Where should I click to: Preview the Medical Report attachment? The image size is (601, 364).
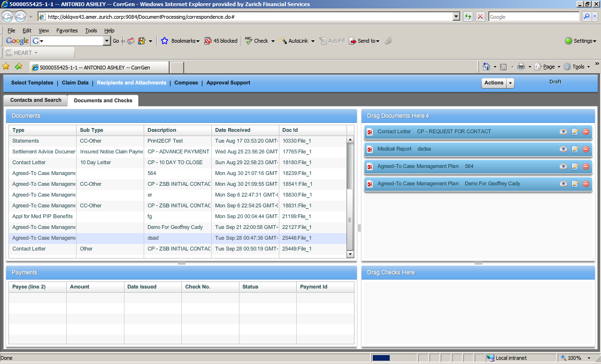[563, 149]
